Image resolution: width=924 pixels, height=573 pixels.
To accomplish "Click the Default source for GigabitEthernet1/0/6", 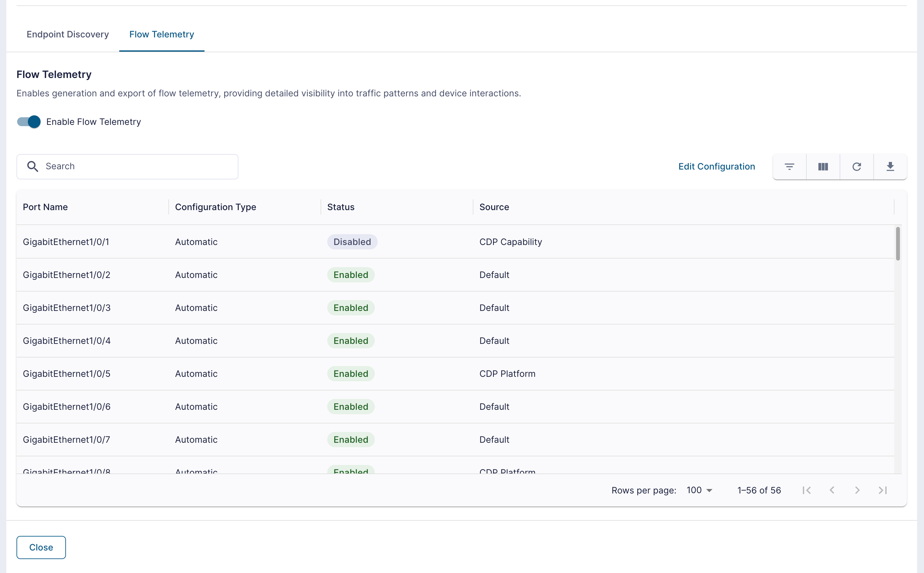I will coord(494,407).
